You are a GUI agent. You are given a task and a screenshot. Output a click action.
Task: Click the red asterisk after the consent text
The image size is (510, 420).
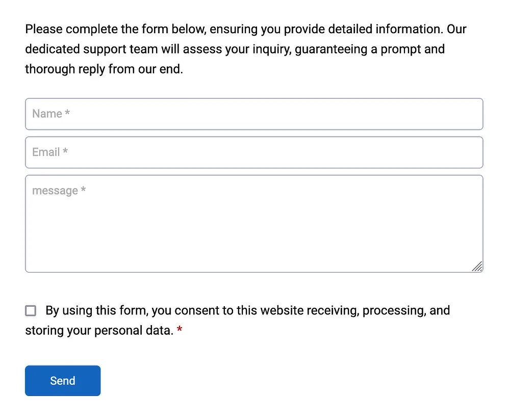point(179,330)
